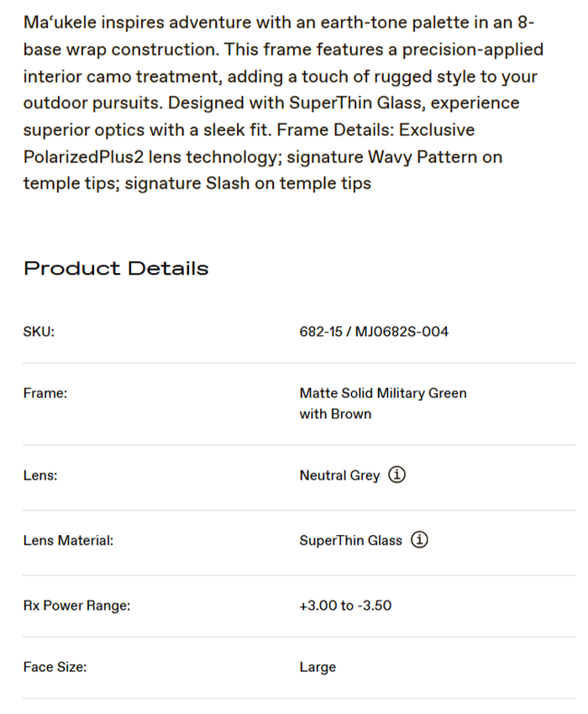This screenshot has height=714, width=588.
Task: Click the Frame label
Action: coord(45,393)
